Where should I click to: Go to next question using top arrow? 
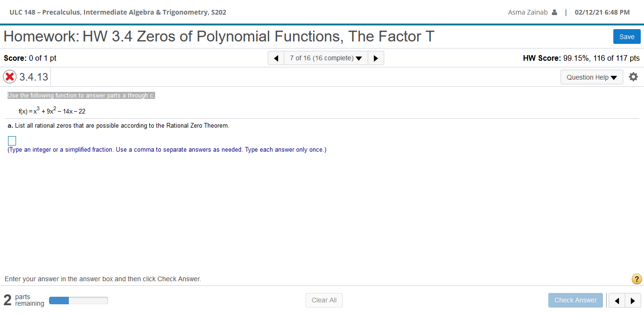[x=376, y=58]
